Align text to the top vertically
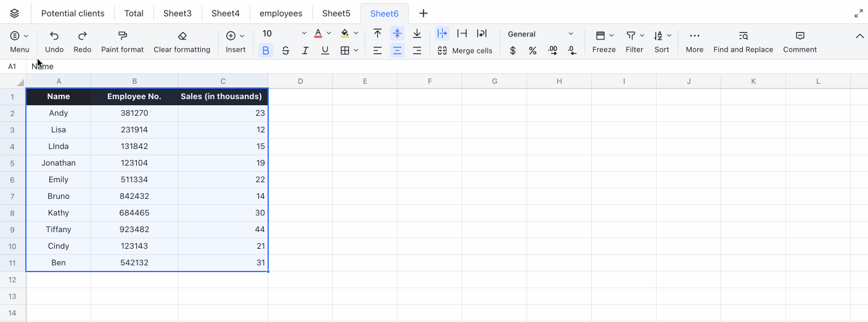 [377, 33]
